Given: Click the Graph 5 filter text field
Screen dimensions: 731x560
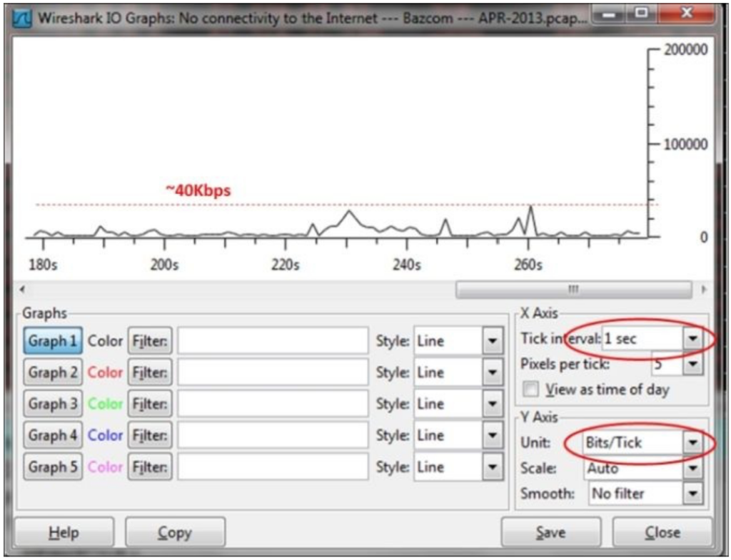Looking at the screenshot, I should [x=273, y=467].
